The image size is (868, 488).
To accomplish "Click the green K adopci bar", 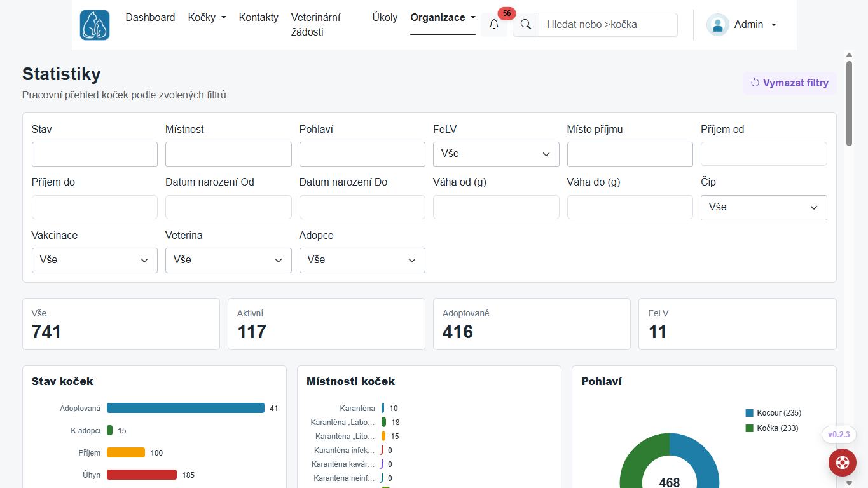I will click(110, 430).
